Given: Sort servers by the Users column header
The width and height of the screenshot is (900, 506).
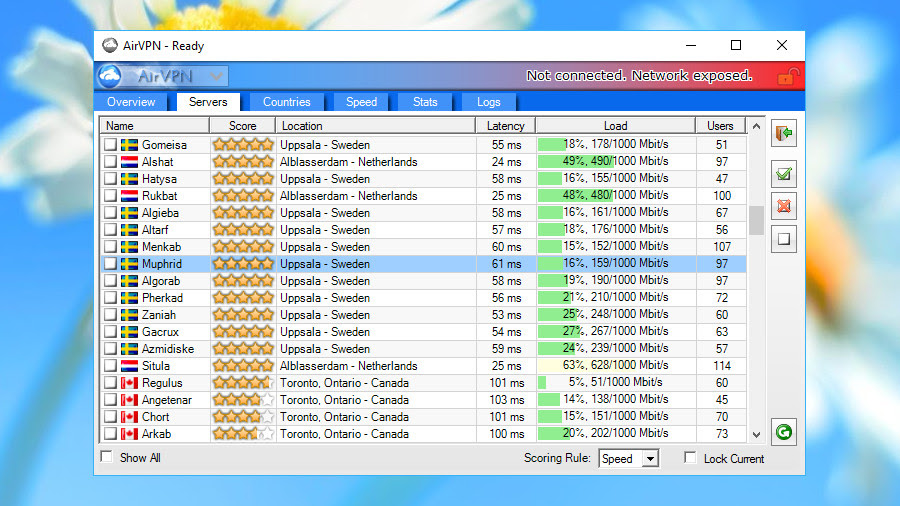Looking at the screenshot, I should pyautogui.click(x=720, y=126).
